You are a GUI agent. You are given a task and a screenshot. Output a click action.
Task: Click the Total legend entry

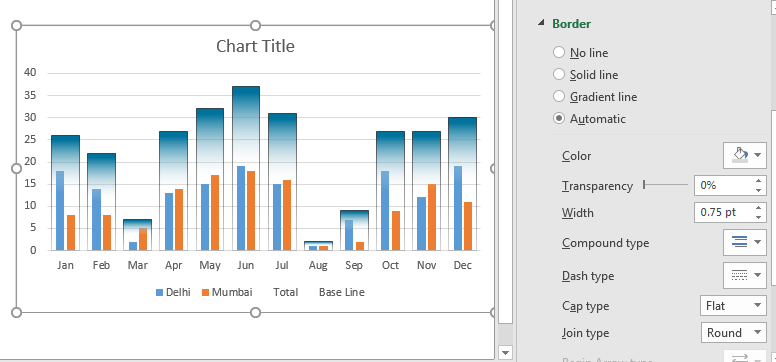[286, 292]
